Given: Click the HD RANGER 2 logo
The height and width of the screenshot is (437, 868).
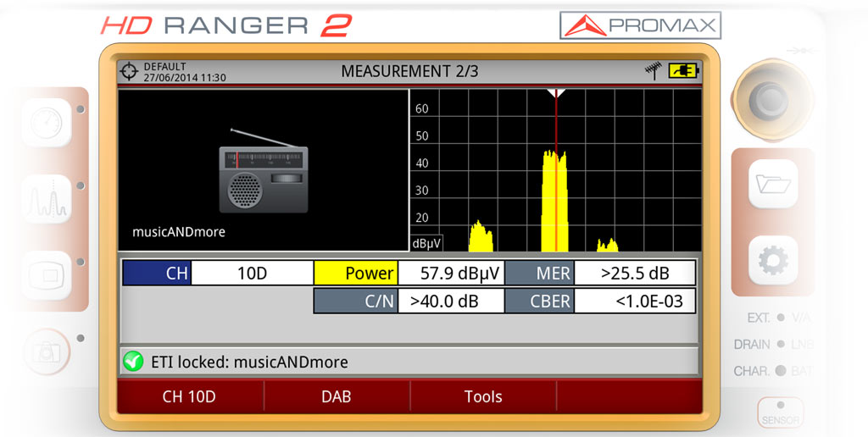Looking at the screenshot, I should 225,26.
